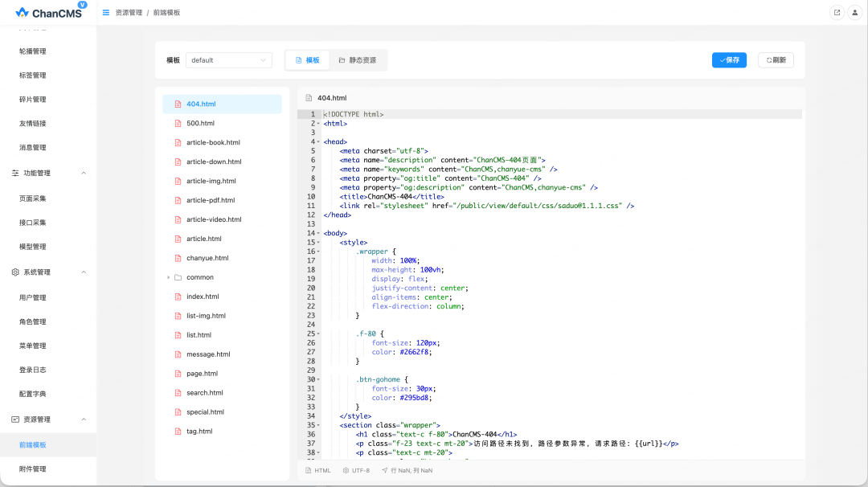Collapse the 资源管理 sidebar group

[84, 419]
